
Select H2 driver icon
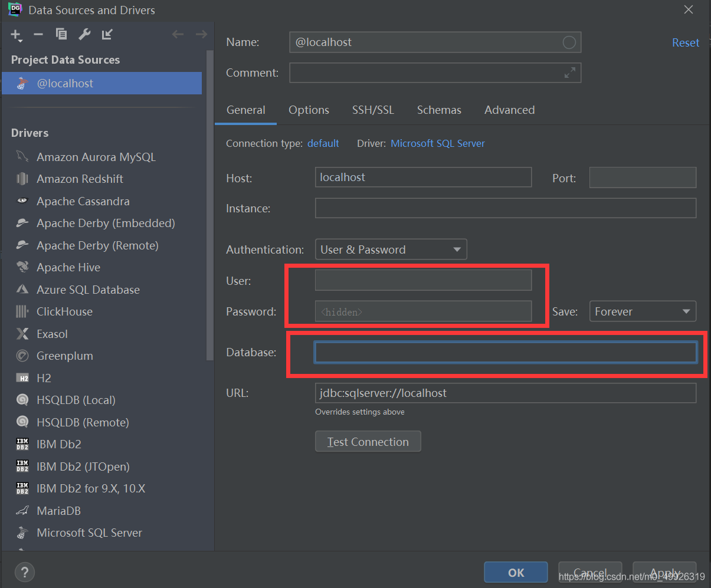[x=22, y=378]
